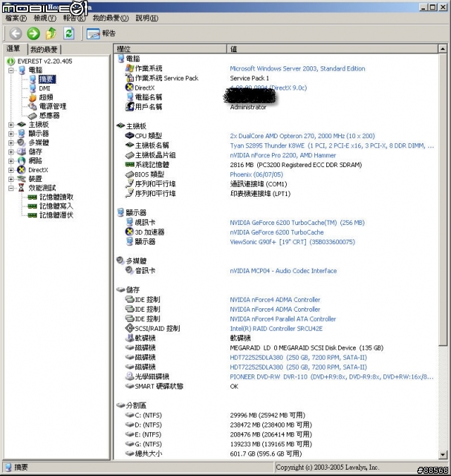Select the 記憶體寫入 benchmark
The height and width of the screenshot is (476, 451).
[x=56, y=207]
